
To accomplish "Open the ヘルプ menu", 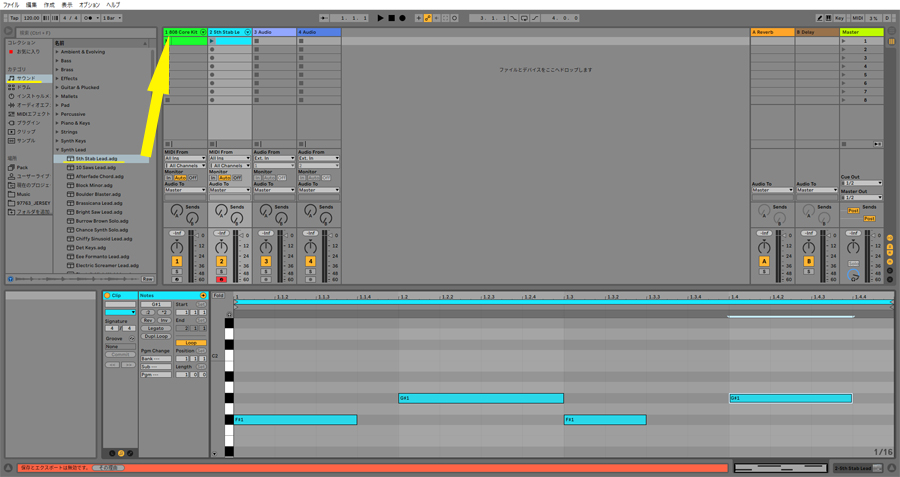I will click(113, 5).
